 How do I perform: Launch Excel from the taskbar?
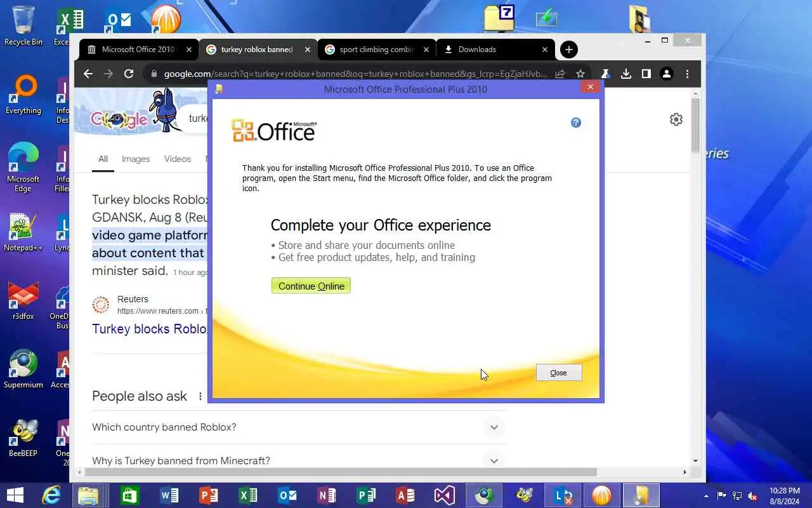click(248, 495)
